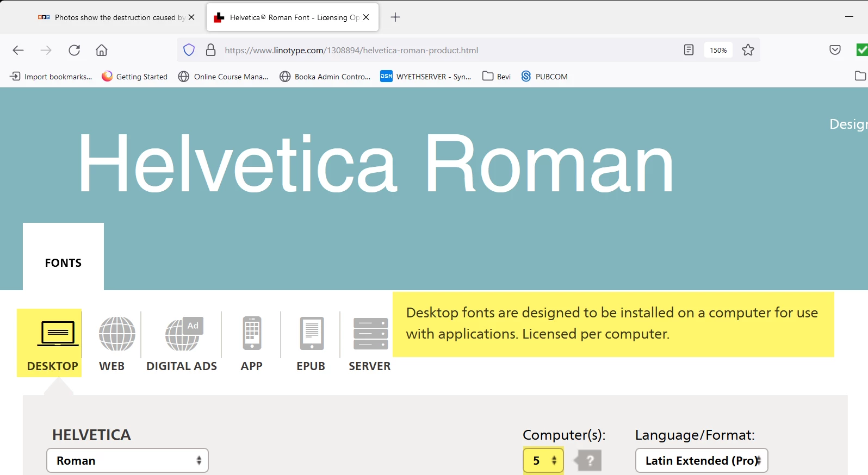Click the question mark help icon
Screen dimensions: 868x475
point(589,461)
